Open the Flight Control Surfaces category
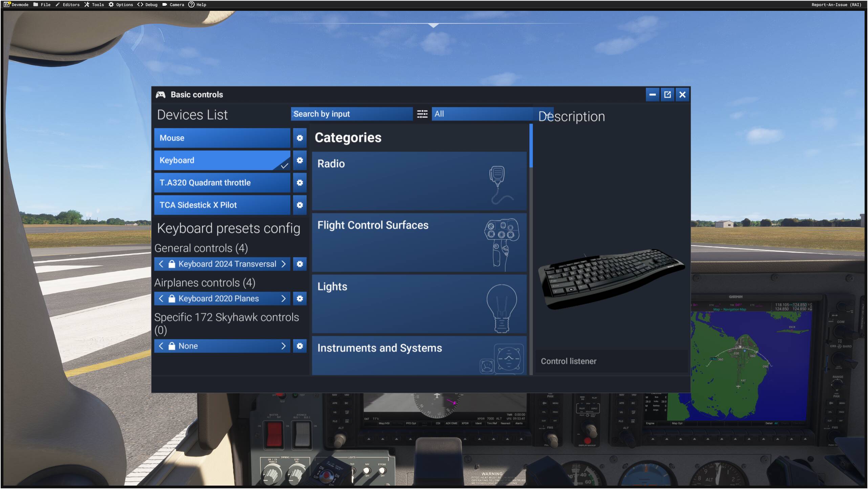Screen dimensions: 868x489 [x=419, y=242]
